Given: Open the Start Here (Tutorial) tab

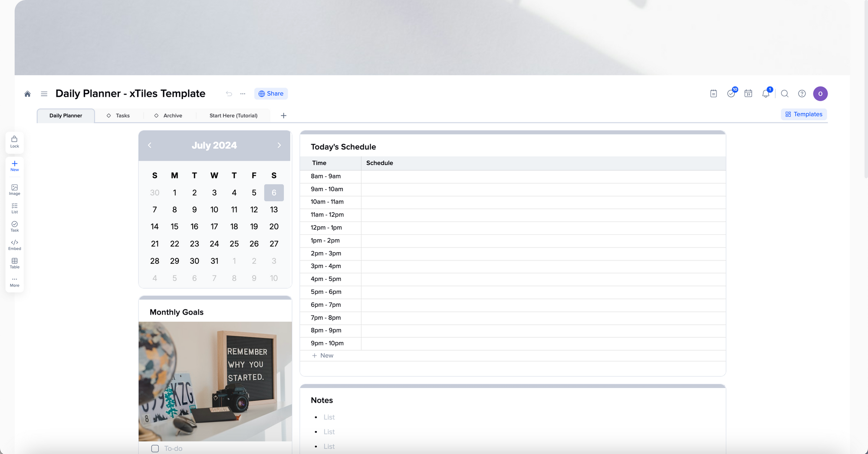Looking at the screenshot, I should [233, 115].
